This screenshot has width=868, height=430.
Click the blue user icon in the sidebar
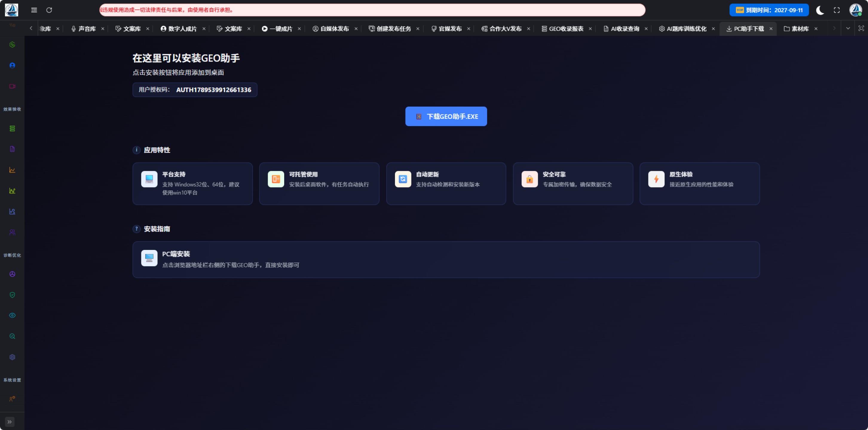point(12,65)
